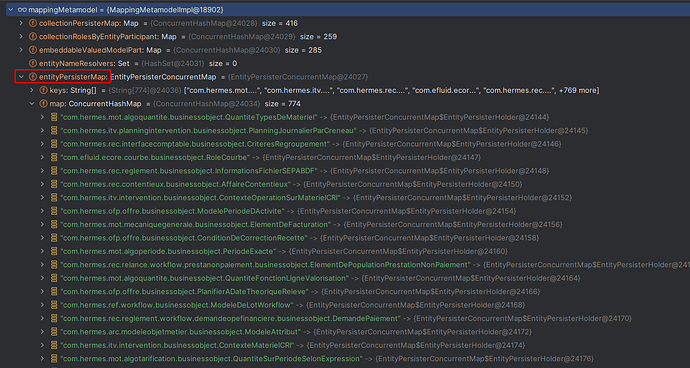Expand the CriteresRegroupement entry
Viewport: 690px width, 368px height.
[43, 144]
